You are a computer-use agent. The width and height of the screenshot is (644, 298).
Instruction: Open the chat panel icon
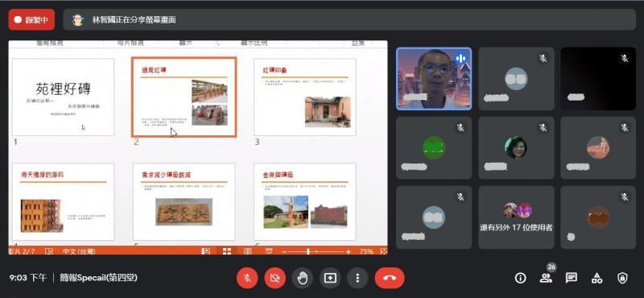572,279
